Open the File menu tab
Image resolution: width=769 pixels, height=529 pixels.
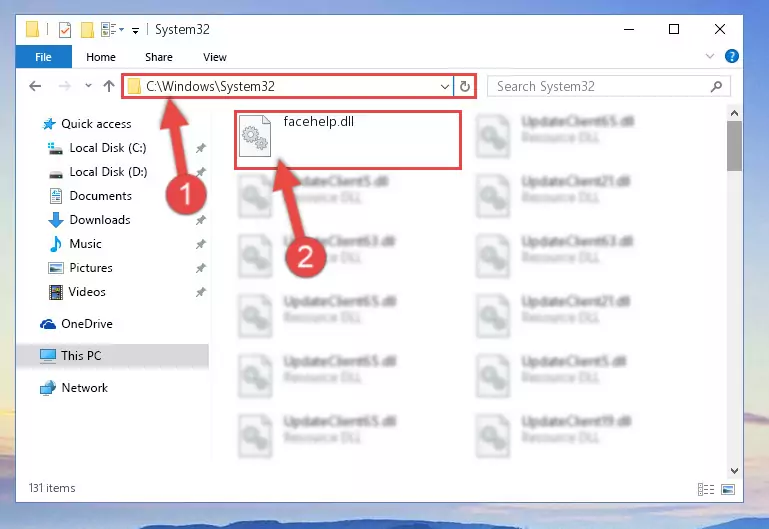click(x=44, y=57)
